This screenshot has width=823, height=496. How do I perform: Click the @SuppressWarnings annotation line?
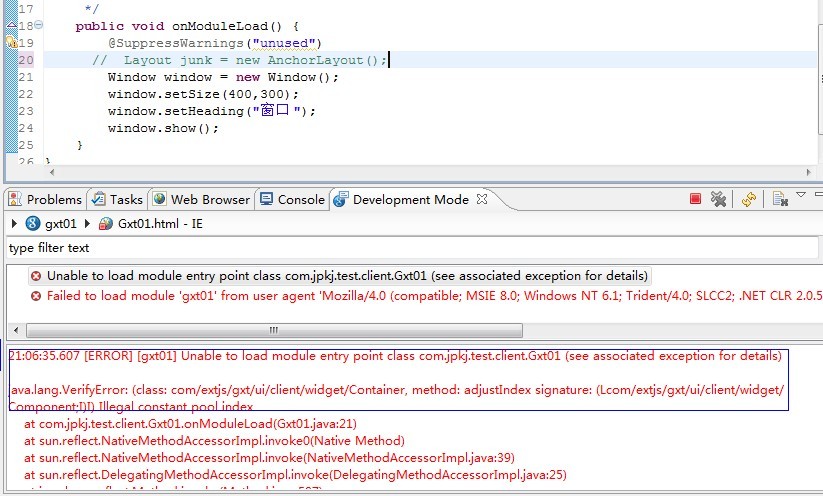[215, 43]
